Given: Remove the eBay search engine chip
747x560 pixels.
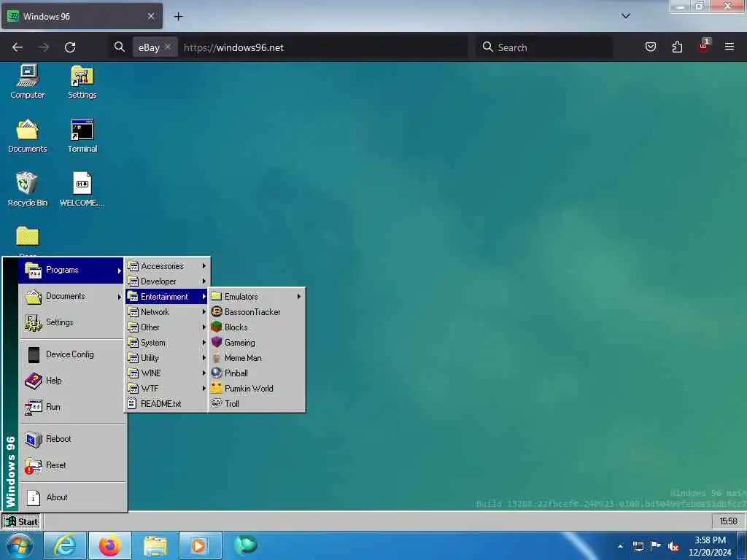Looking at the screenshot, I should (168, 47).
